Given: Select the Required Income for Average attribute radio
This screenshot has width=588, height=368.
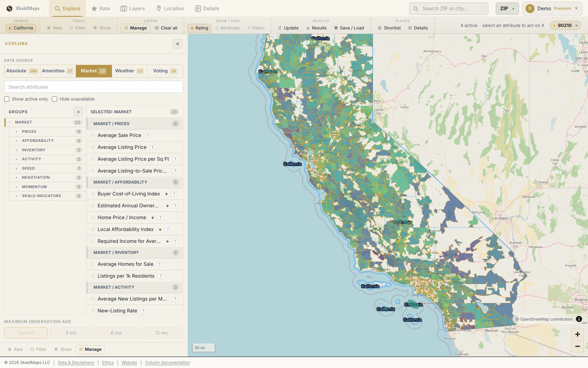Looking at the screenshot, I should [93, 241].
